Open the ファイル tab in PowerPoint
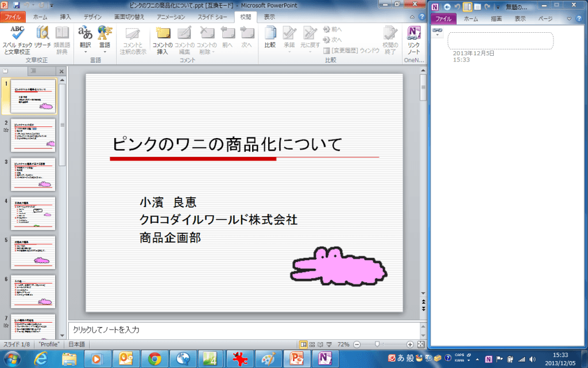 [x=13, y=17]
